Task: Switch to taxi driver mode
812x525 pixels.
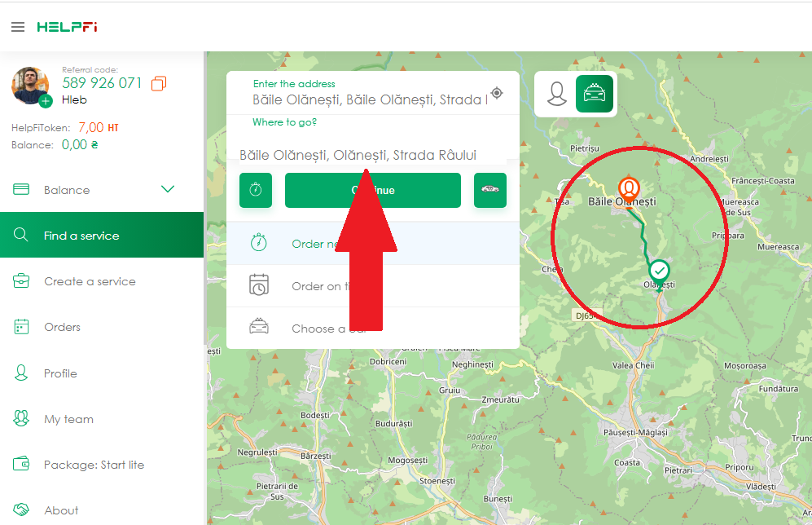Action: pyautogui.click(x=594, y=94)
